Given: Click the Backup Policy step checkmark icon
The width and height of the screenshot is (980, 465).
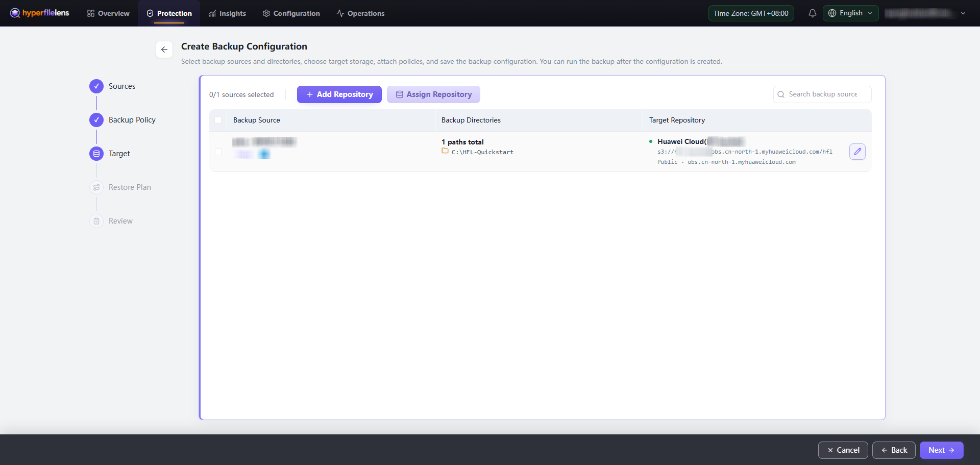Looking at the screenshot, I should coord(96,120).
